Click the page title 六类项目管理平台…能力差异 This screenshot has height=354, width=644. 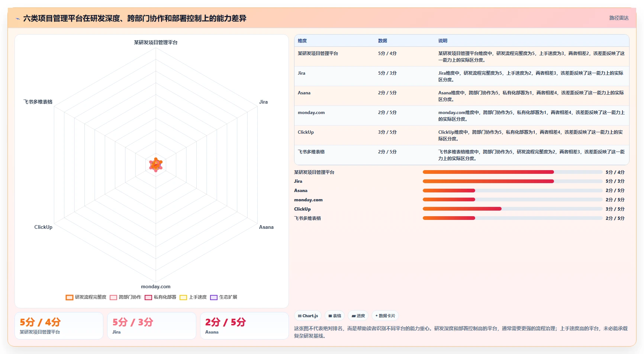[135, 18]
